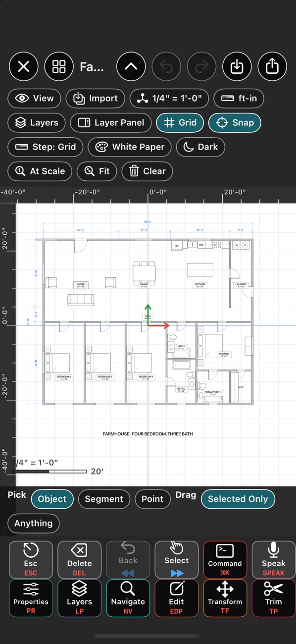This screenshot has width=296, height=644.
Task: Click the living room sofa symbol
Action: 81,300
